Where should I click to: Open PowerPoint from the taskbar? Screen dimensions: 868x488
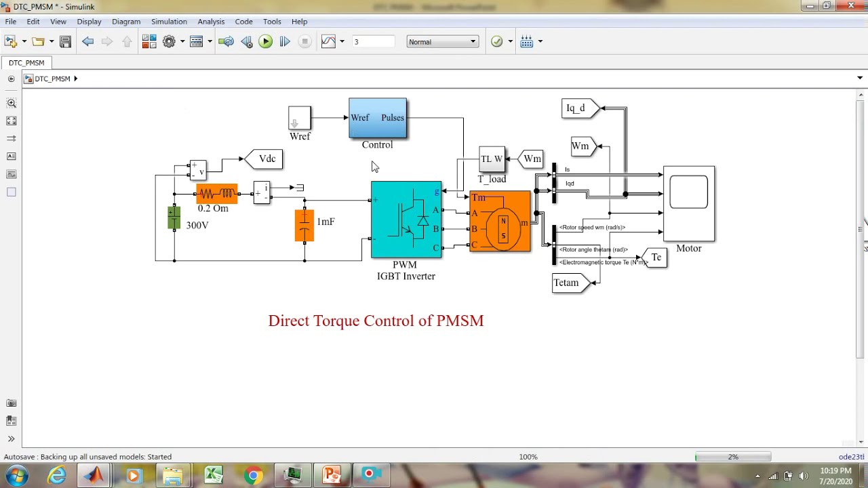click(332, 475)
